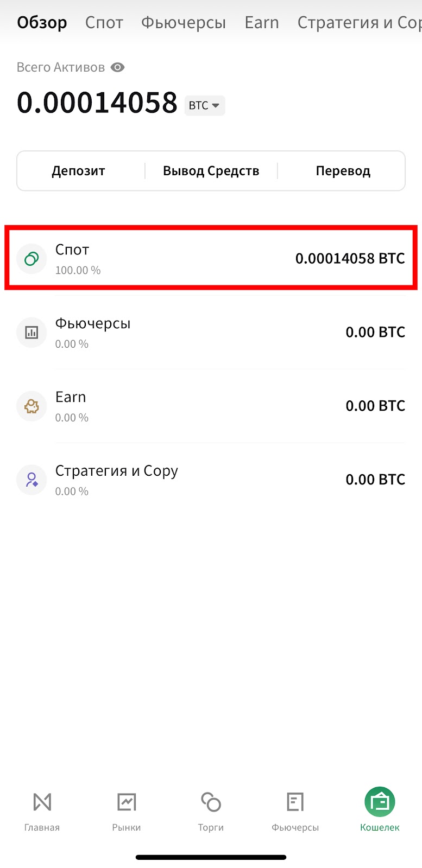Click the Стратегия и Copy person icon
Image resolution: width=422 pixels, height=868 pixels.
[x=32, y=480]
